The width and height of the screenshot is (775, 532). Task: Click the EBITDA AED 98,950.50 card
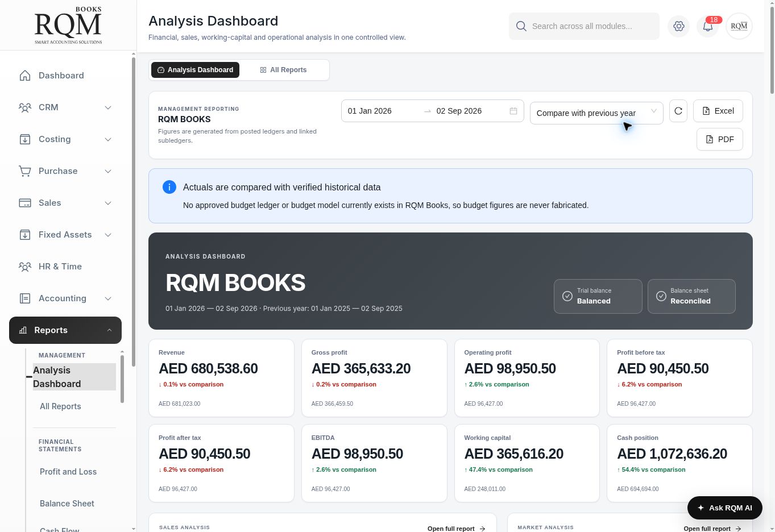[374, 463]
